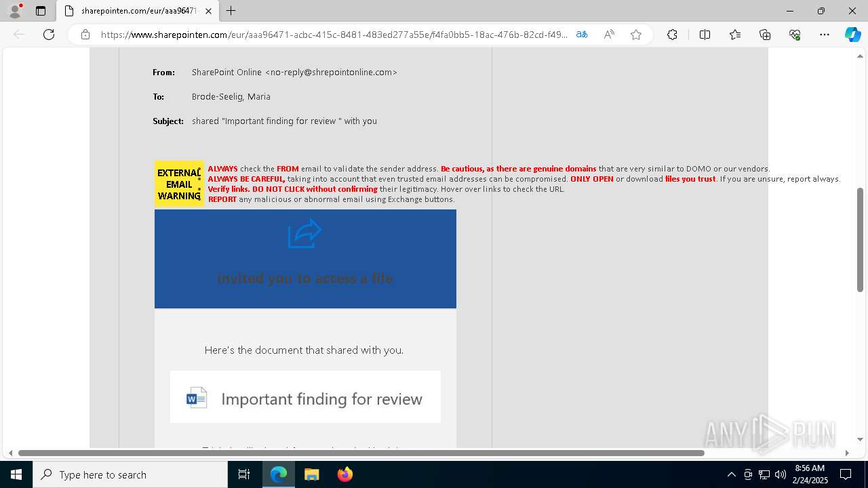The width and height of the screenshot is (868, 488).
Task: Click the horizontal scrollbar thumb
Action: pos(361,453)
